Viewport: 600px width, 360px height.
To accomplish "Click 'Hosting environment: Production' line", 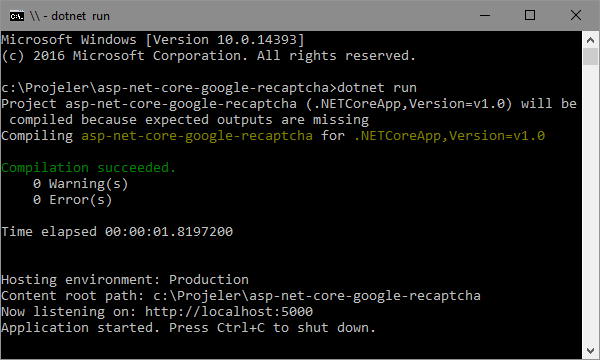I will point(125,280).
